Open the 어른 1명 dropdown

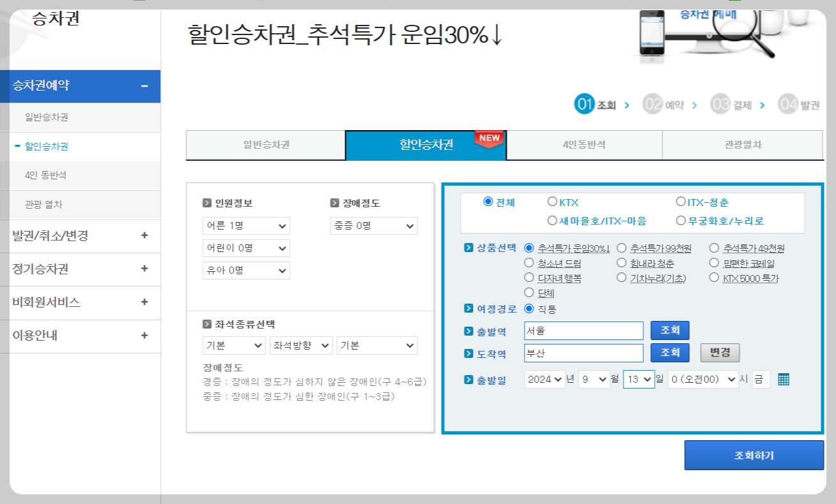click(246, 226)
